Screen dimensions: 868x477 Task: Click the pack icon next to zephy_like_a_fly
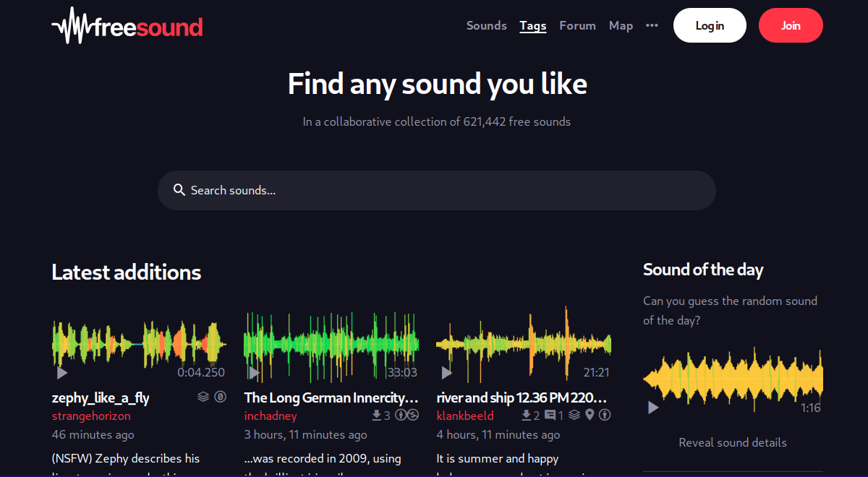coord(204,397)
